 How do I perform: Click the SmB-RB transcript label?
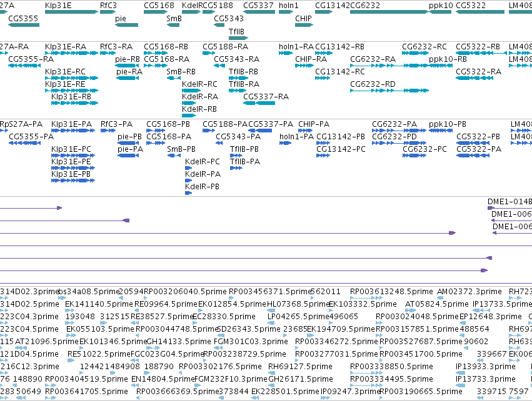click(181, 72)
